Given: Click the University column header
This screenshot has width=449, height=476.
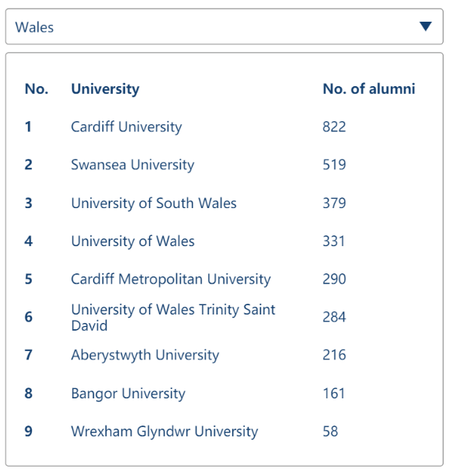Looking at the screenshot, I should [x=105, y=89].
